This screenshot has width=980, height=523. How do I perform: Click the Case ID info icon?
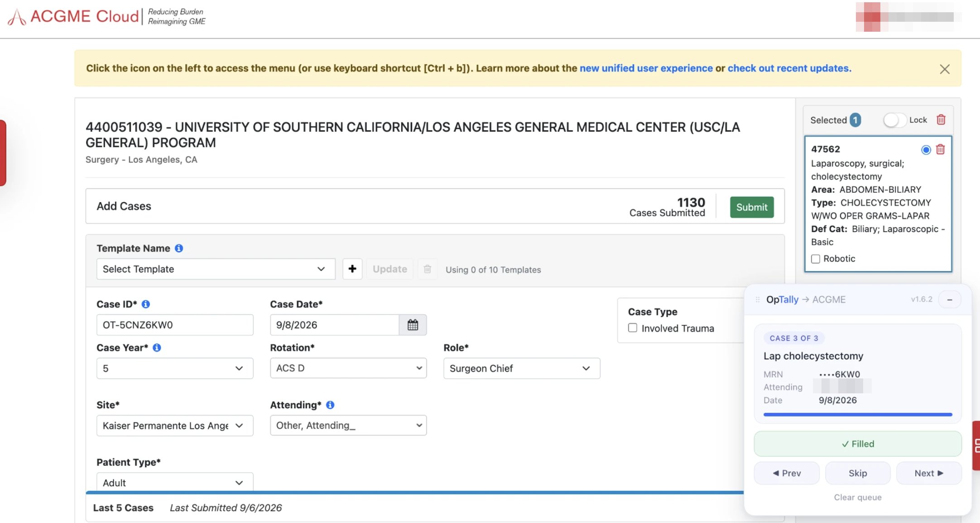click(x=145, y=304)
